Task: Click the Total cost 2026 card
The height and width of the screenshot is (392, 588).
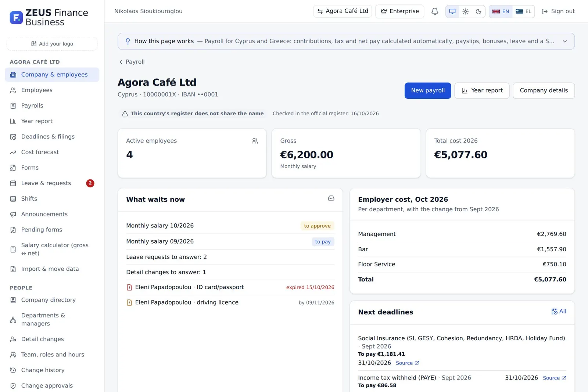Action: [x=500, y=153]
